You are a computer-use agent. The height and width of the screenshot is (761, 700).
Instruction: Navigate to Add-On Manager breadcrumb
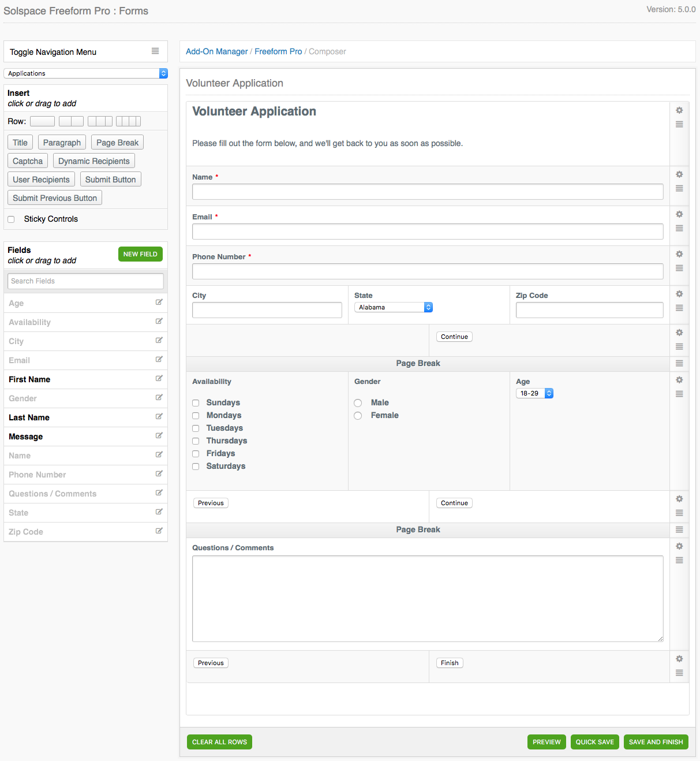[216, 51]
